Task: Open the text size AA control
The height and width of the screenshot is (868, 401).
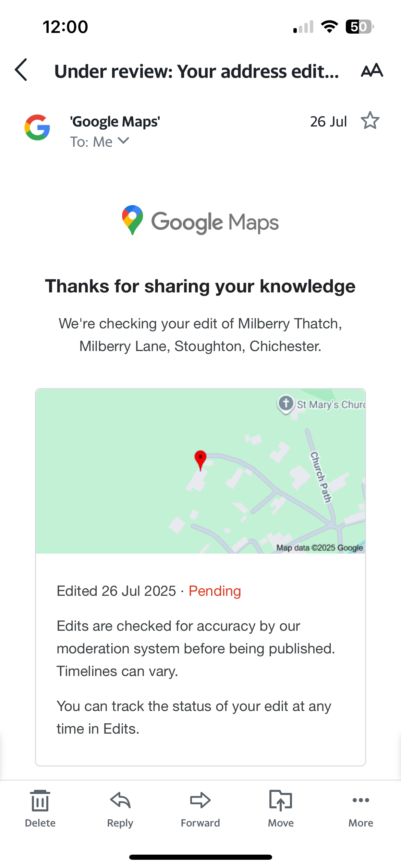Action: click(x=372, y=70)
